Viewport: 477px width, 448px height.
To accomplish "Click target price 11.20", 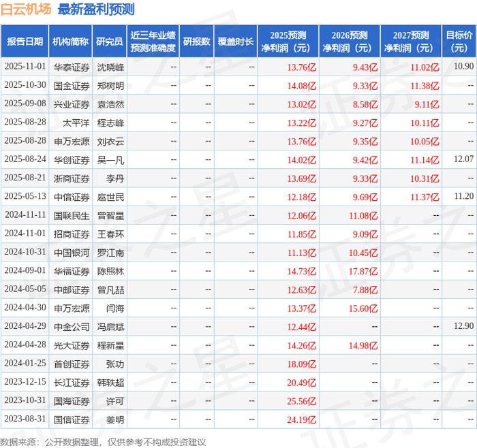I will [x=463, y=196].
